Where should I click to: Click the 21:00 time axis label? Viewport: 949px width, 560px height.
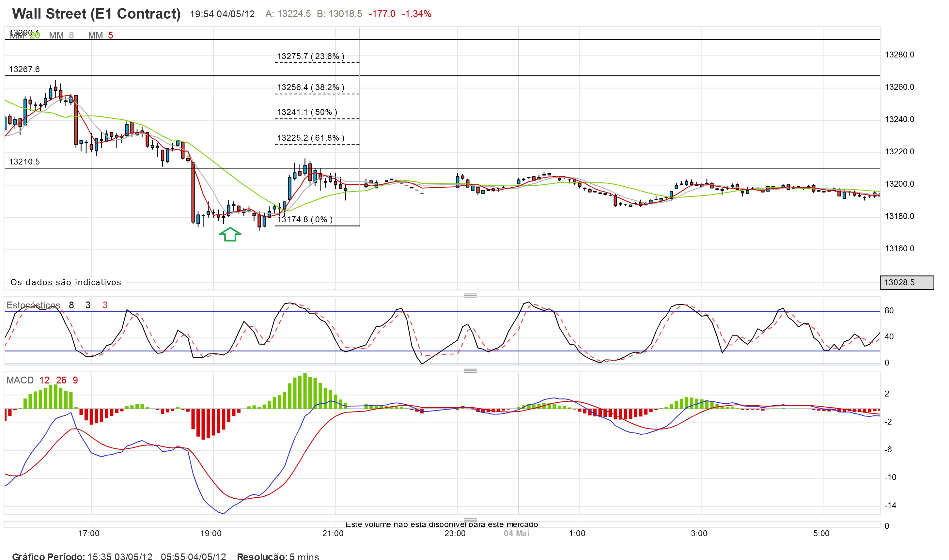point(333,534)
